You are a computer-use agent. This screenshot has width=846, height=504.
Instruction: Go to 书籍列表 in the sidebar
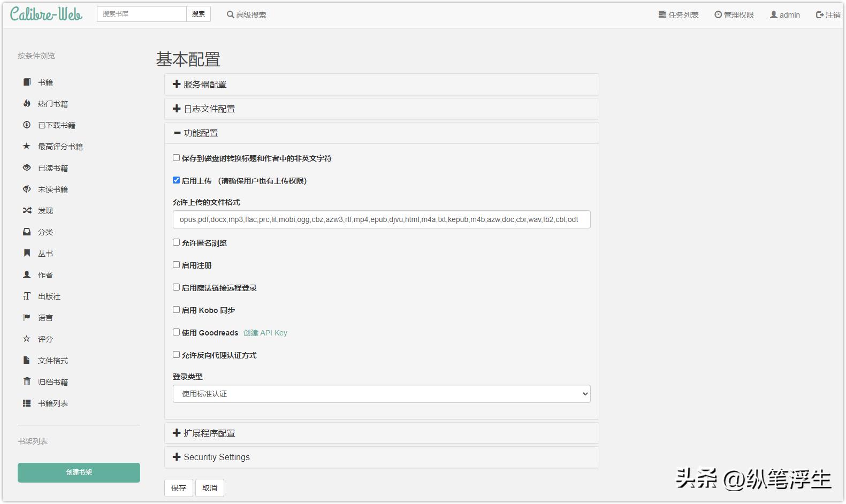click(53, 403)
